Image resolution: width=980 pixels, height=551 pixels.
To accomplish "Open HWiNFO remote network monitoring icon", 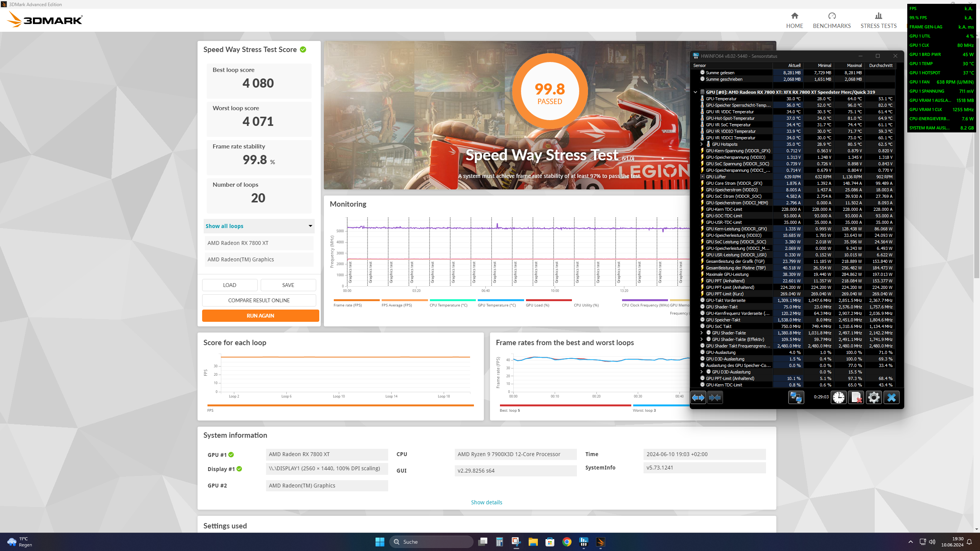I will (796, 398).
